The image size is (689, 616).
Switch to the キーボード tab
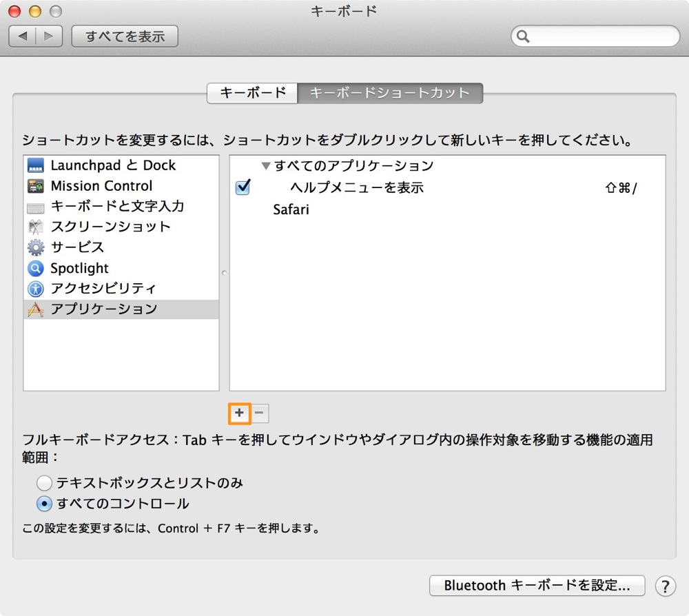[253, 93]
